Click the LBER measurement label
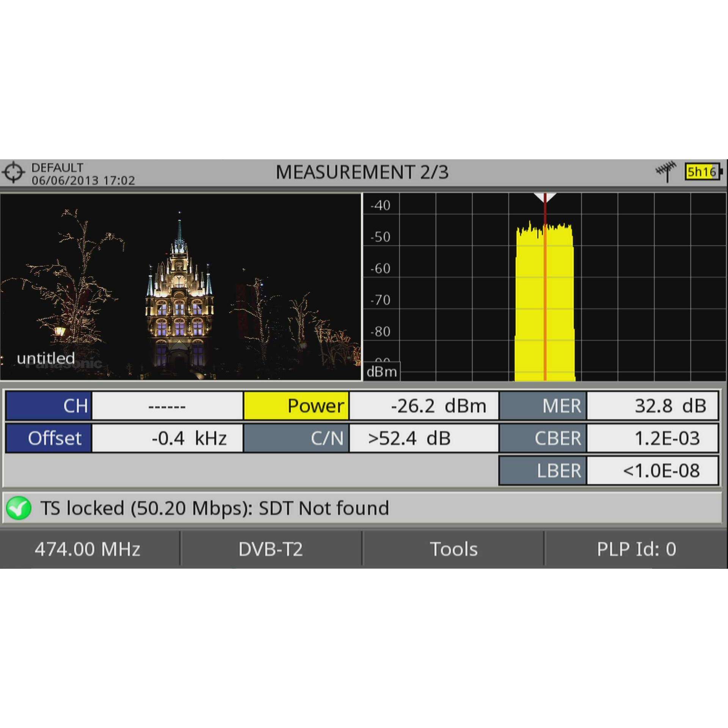Screen dimensions: 728x728 point(543,471)
